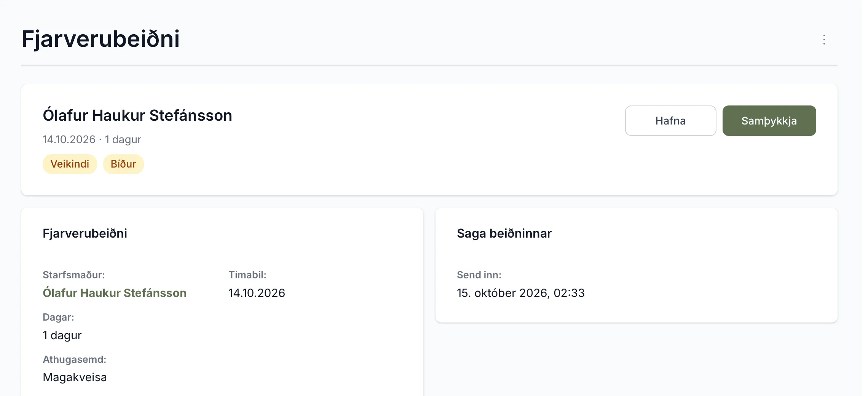This screenshot has width=868, height=396.
Task: Open employee link Ólafur Haukur Stefánsson
Action: point(115,293)
